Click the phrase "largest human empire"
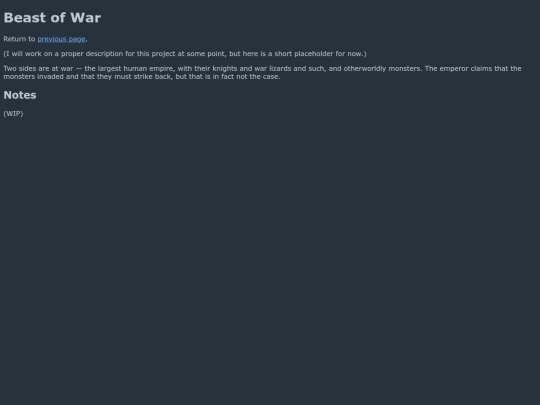Viewport: 540px width, 405px height. coord(135,69)
